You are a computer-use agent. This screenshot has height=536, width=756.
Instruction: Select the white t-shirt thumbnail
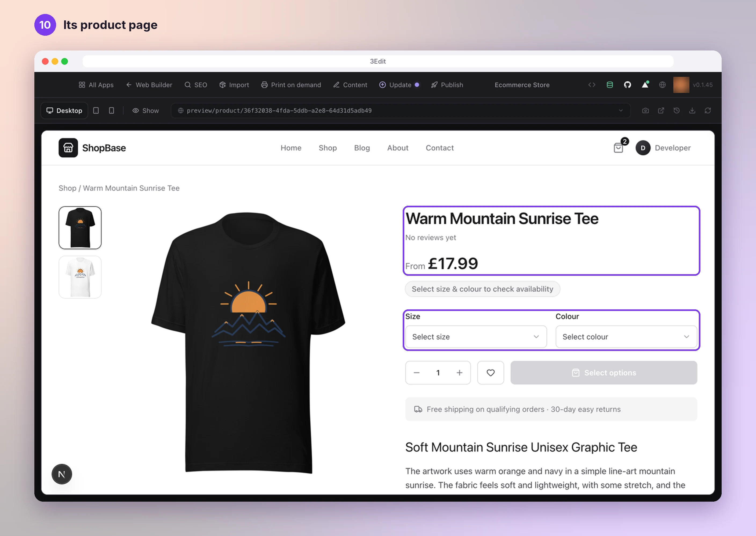[x=80, y=277]
